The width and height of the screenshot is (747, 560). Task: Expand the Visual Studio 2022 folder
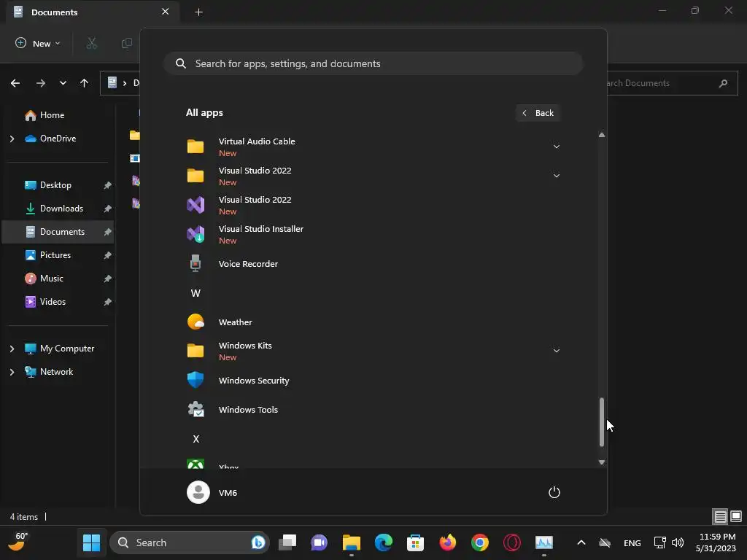556,176
